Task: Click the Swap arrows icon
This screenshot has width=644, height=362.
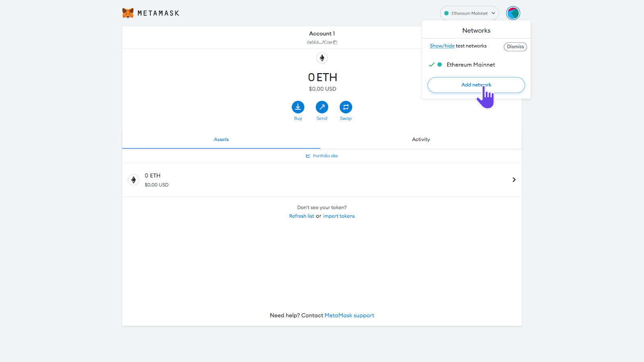Action: coord(346,107)
